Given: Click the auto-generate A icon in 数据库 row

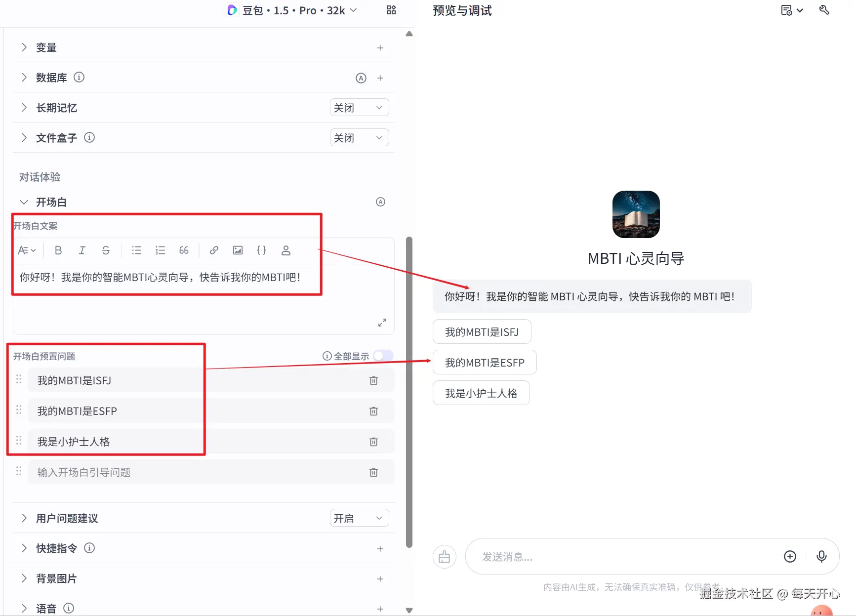Looking at the screenshot, I should 361,78.
